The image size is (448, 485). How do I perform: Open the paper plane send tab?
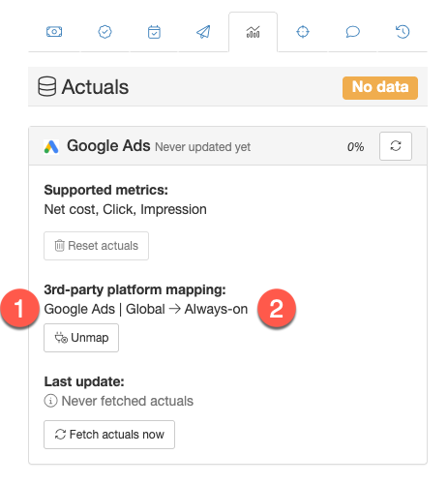[x=203, y=32]
